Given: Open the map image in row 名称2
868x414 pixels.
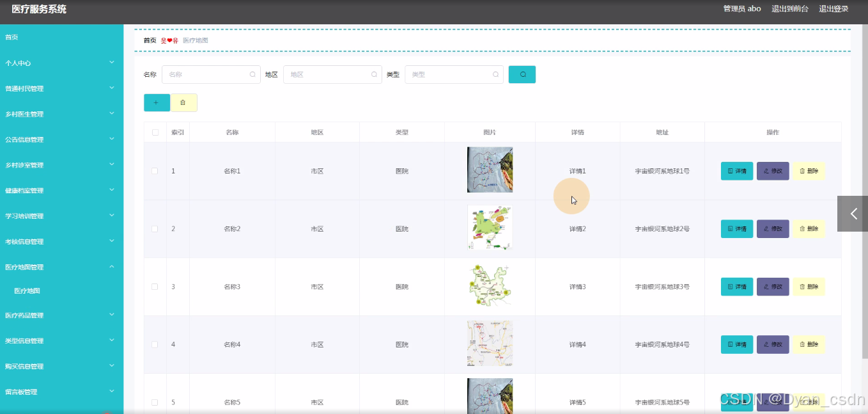Looking at the screenshot, I should (x=490, y=228).
